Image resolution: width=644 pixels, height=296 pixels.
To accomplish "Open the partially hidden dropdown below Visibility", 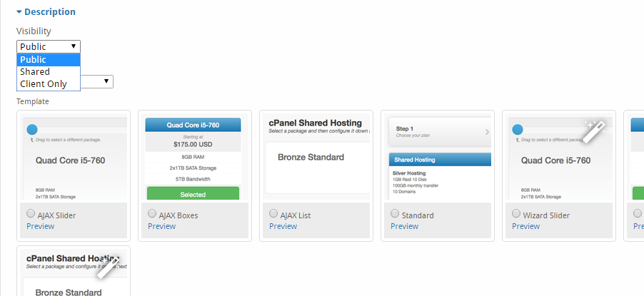I will (x=97, y=82).
